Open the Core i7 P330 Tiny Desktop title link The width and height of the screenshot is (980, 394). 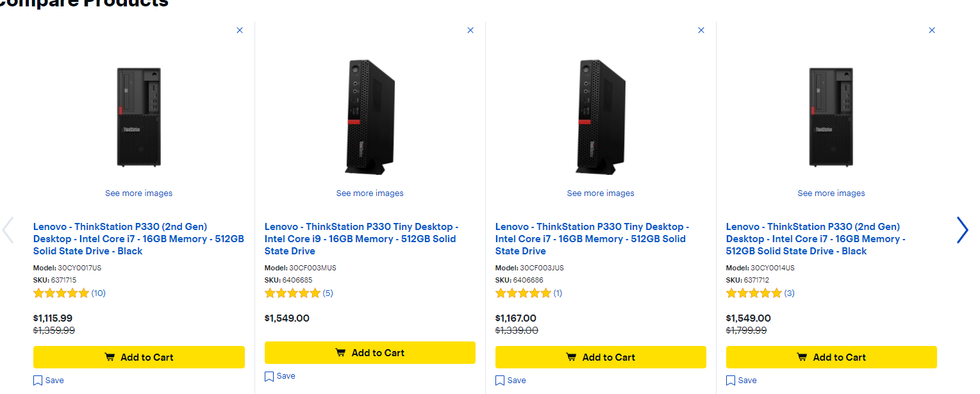pos(592,239)
